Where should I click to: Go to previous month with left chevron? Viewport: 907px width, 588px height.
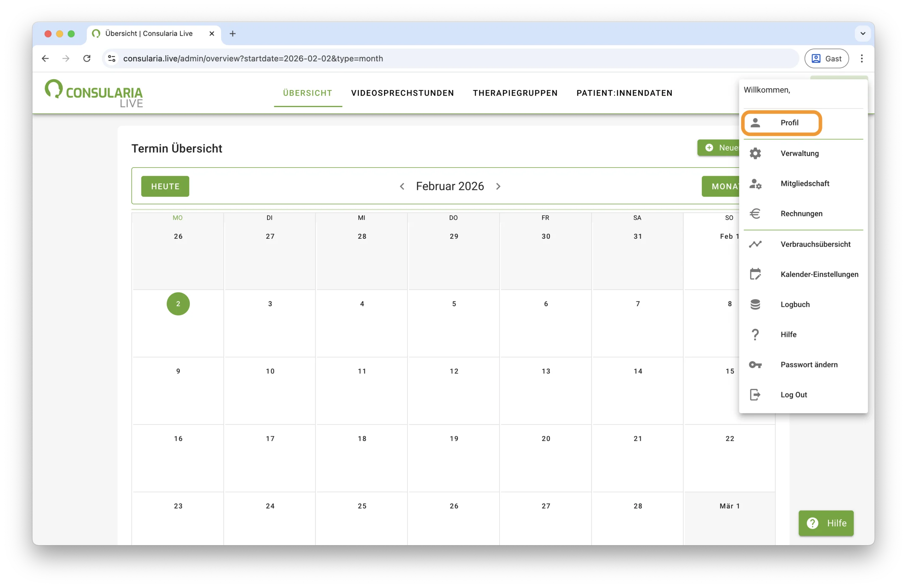402,186
